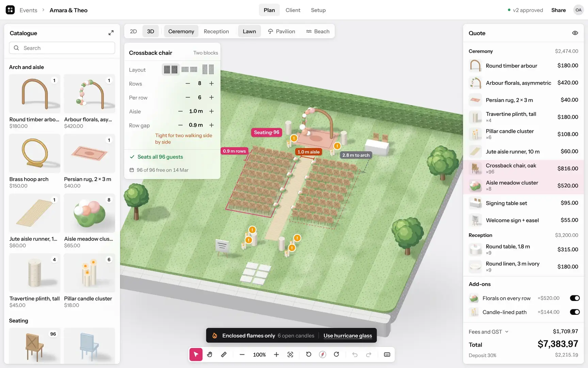588x368 pixels.
Task: Open the Client tab
Action: point(293,10)
